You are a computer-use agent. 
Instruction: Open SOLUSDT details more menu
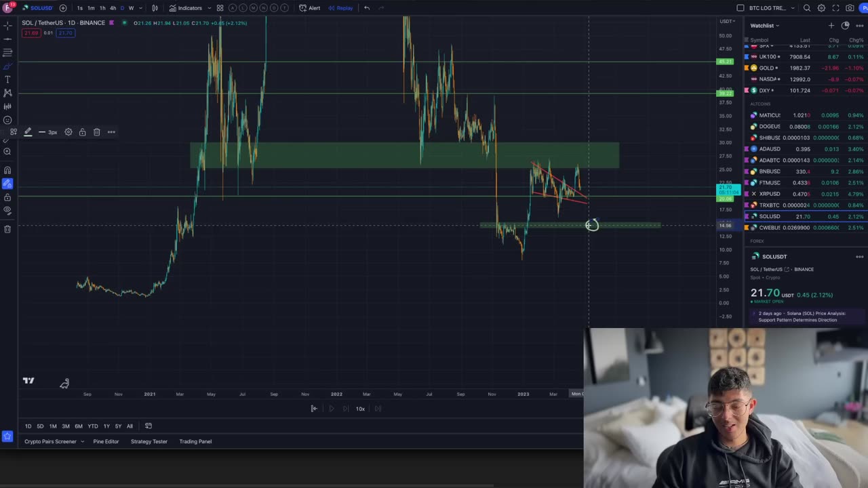pyautogui.click(x=859, y=257)
